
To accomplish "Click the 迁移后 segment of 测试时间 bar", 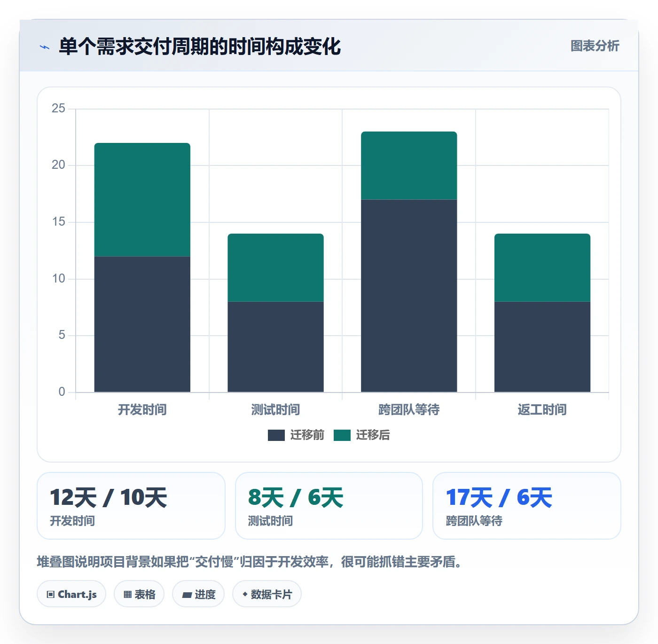I will [276, 267].
